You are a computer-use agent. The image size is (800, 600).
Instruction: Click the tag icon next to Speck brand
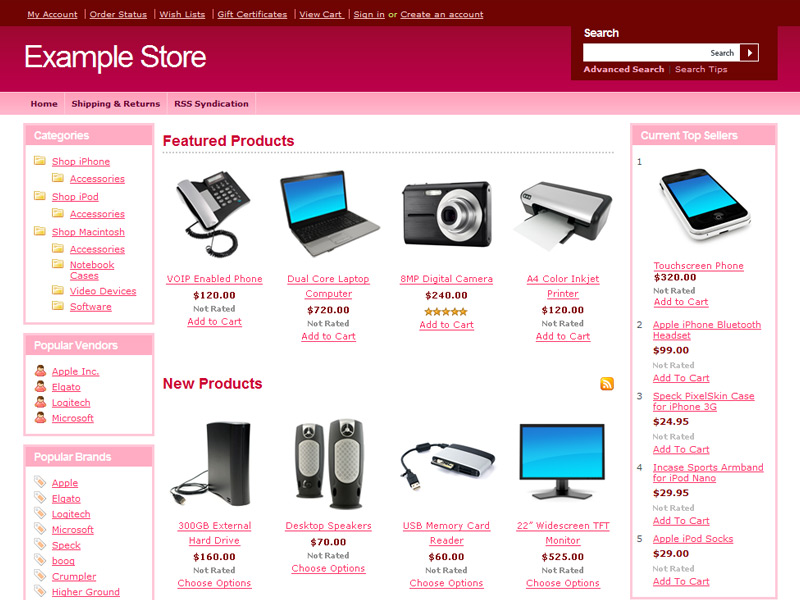click(x=40, y=544)
